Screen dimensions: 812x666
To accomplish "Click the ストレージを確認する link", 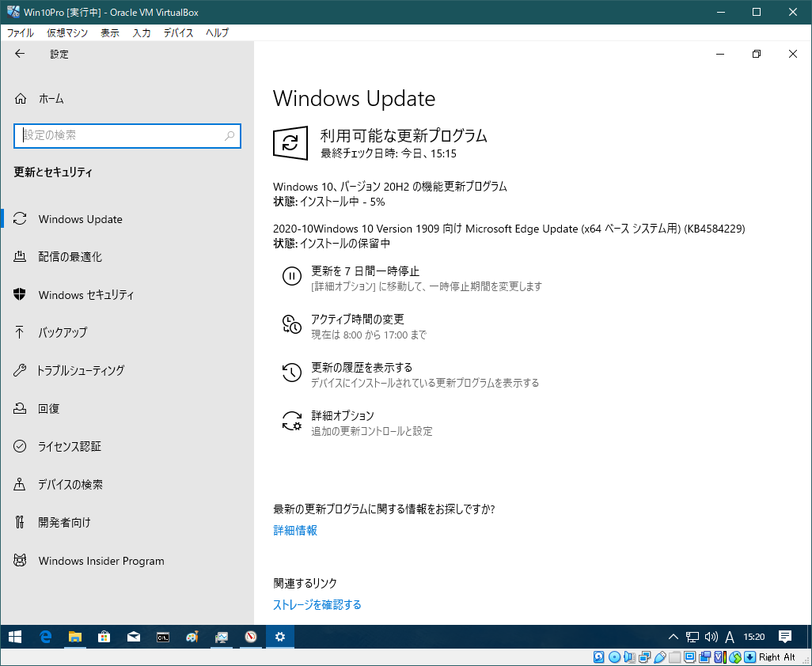I will [317, 604].
